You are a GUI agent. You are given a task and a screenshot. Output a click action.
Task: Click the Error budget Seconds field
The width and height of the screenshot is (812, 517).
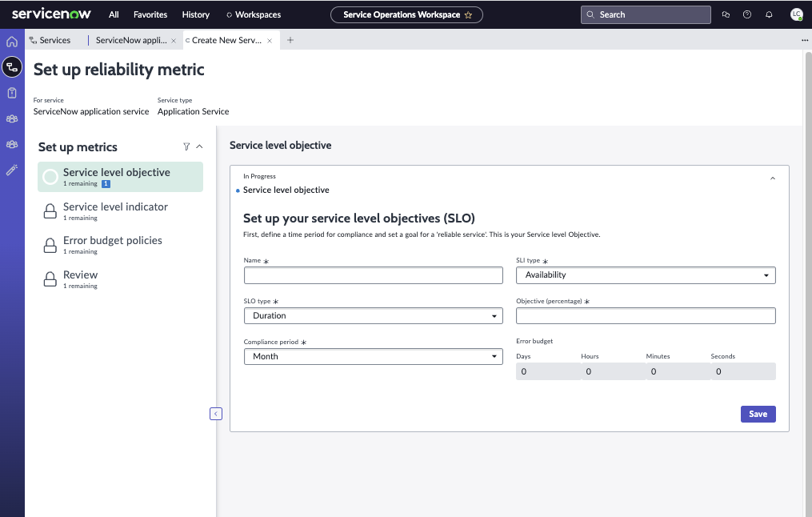tap(743, 371)
